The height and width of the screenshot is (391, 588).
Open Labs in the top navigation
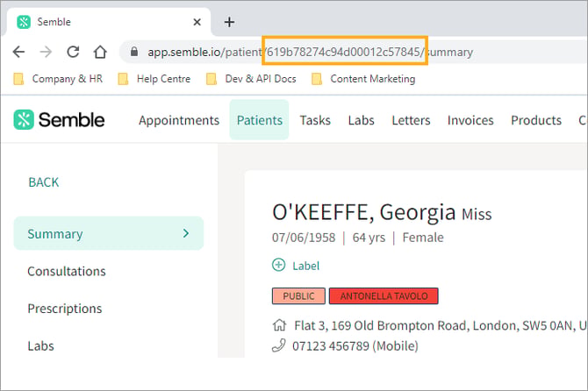[x=361, y=120]
